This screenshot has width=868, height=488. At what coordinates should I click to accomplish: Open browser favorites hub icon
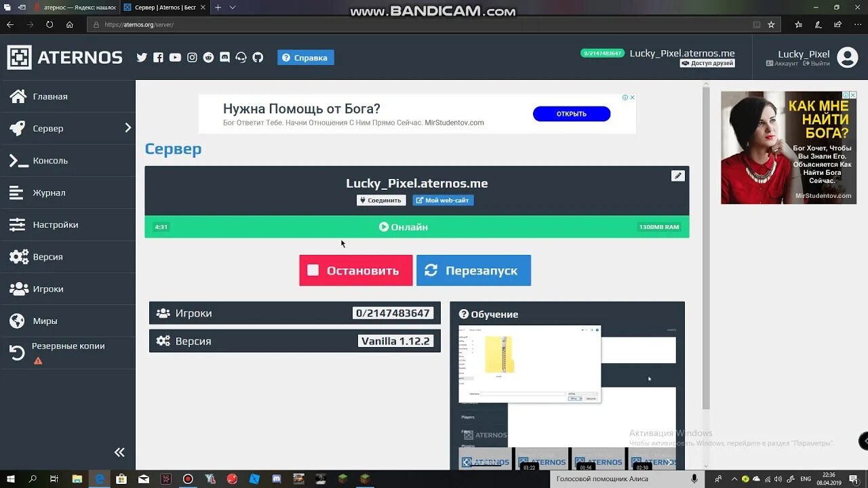pos(798,24)
